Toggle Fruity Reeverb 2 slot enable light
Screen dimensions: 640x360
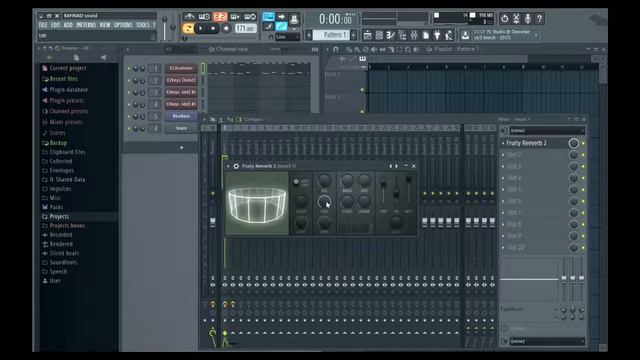(x=583, y=143)
